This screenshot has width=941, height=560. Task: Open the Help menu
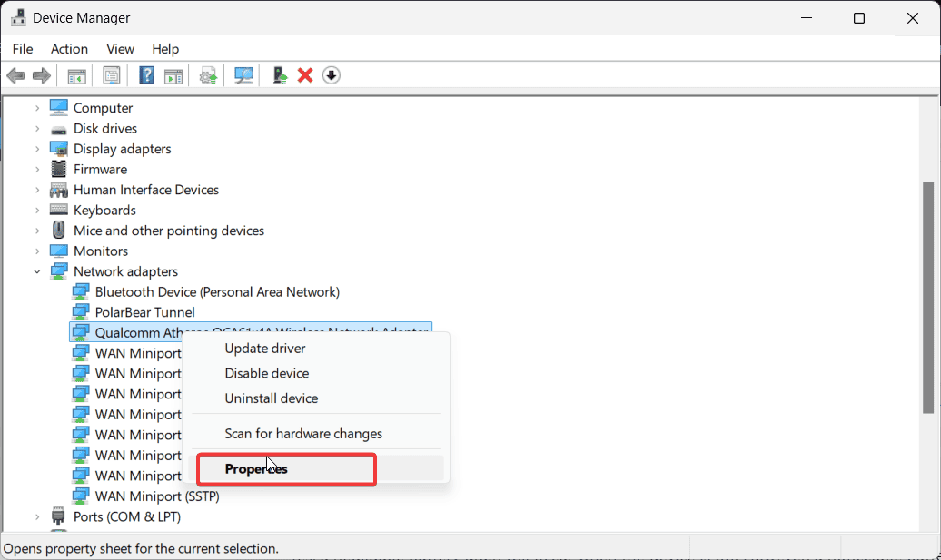(x=165, y=49)
